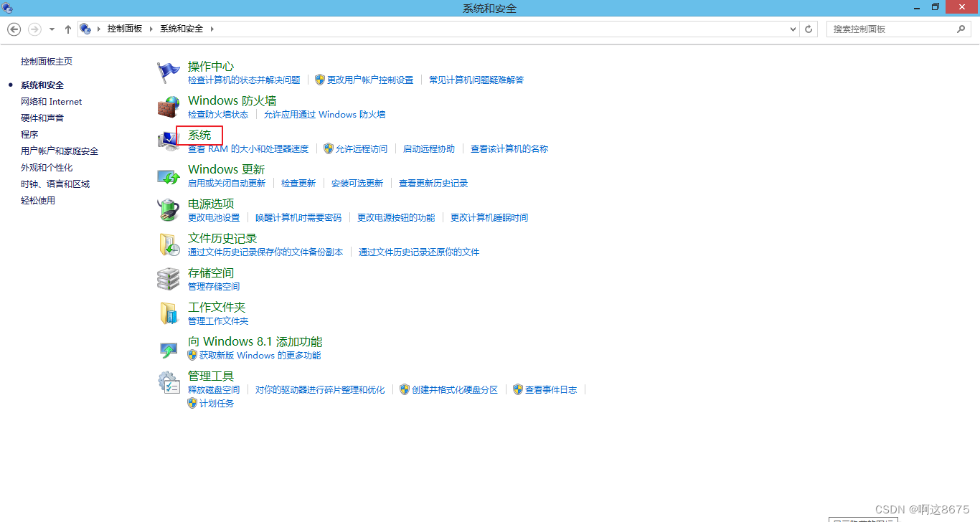The height and width of the screenshot is (522, 980).
Task: Open the 操作中心 heading link
Action: (x=211, y=66)
